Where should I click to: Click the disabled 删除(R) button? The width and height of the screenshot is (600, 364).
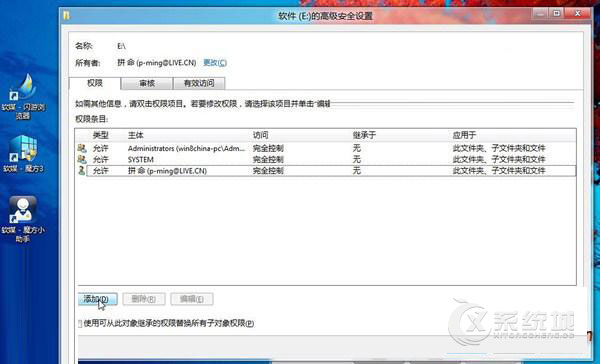pyautogui.click(x=144, y=299)
